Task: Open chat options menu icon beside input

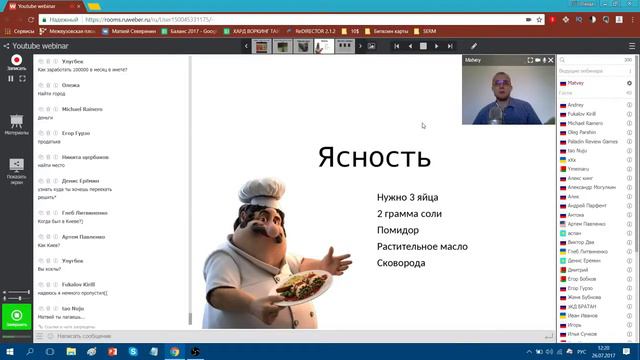Action: [40, 336]
